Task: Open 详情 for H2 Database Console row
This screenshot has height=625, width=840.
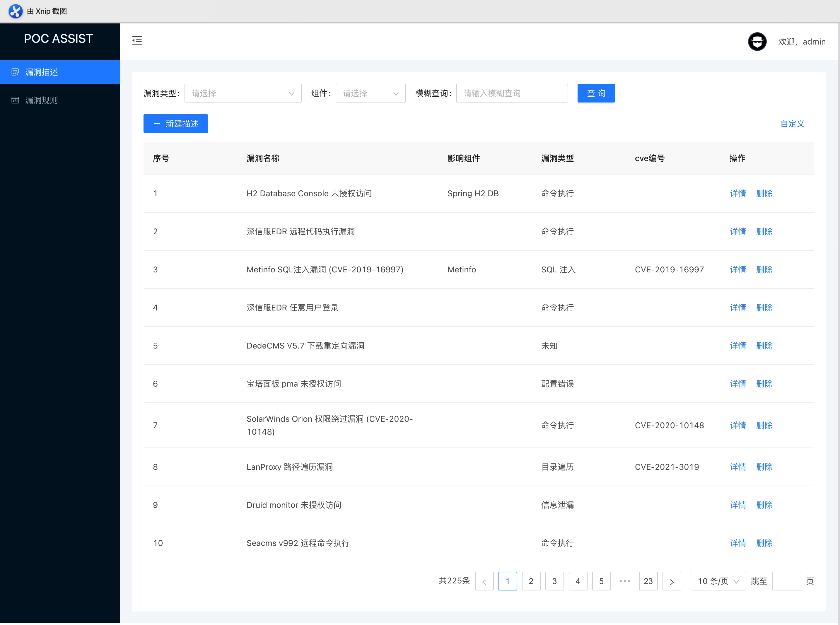Action: pos(737,193)
